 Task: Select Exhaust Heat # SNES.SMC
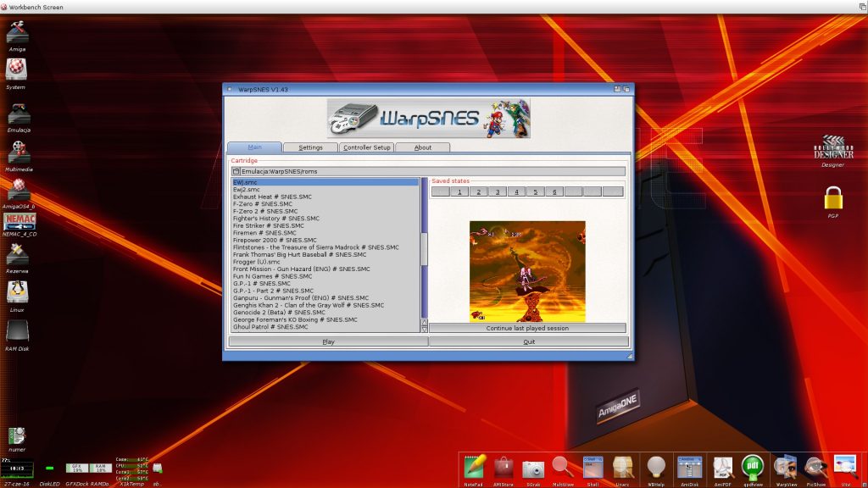click(325, 197)
